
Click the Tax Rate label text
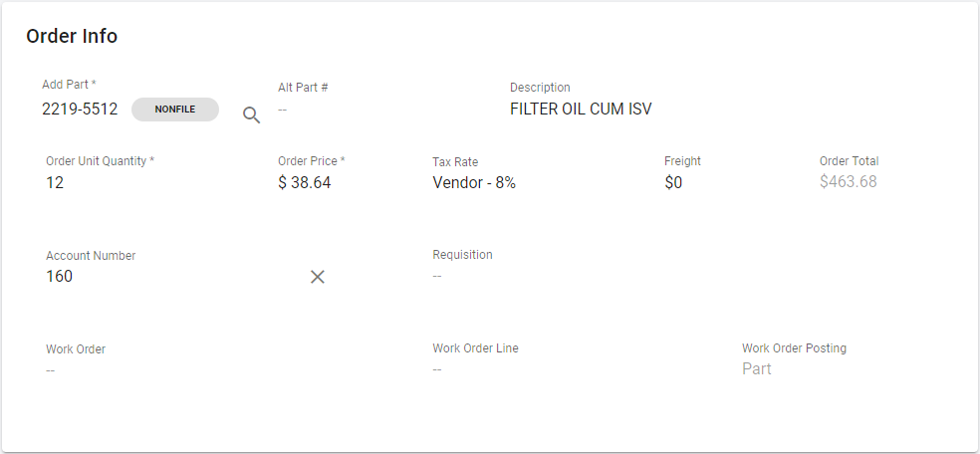455,161
